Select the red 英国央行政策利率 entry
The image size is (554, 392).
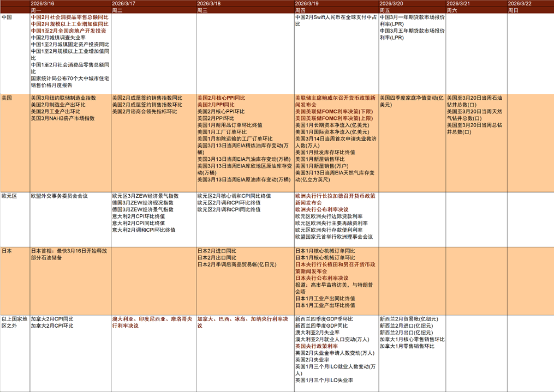(x=316, y=346)
